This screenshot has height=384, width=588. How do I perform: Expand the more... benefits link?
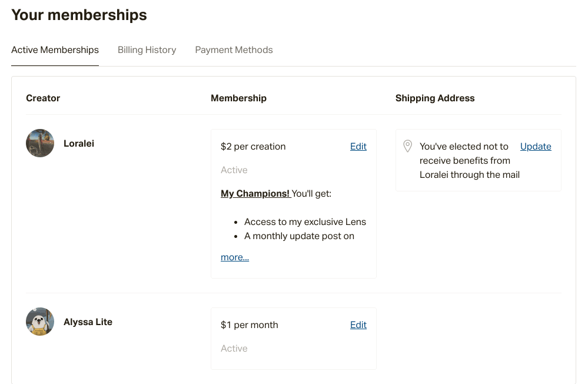[235, 257]
